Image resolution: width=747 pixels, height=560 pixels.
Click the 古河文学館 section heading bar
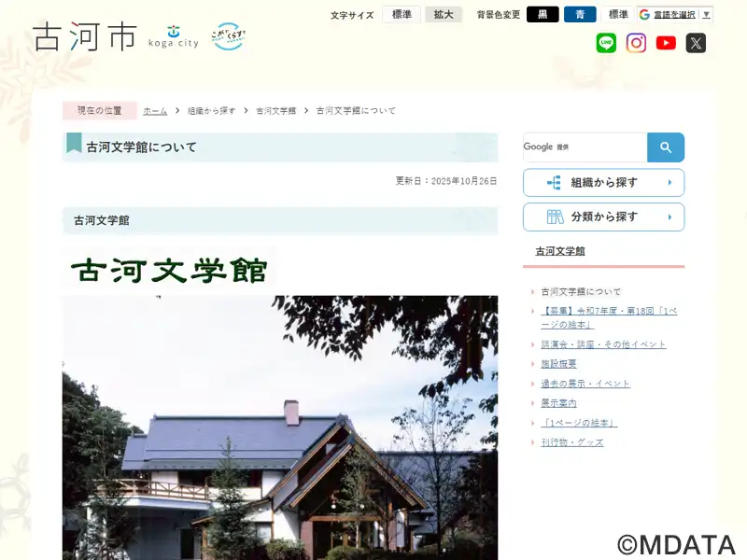click(280, 220)
